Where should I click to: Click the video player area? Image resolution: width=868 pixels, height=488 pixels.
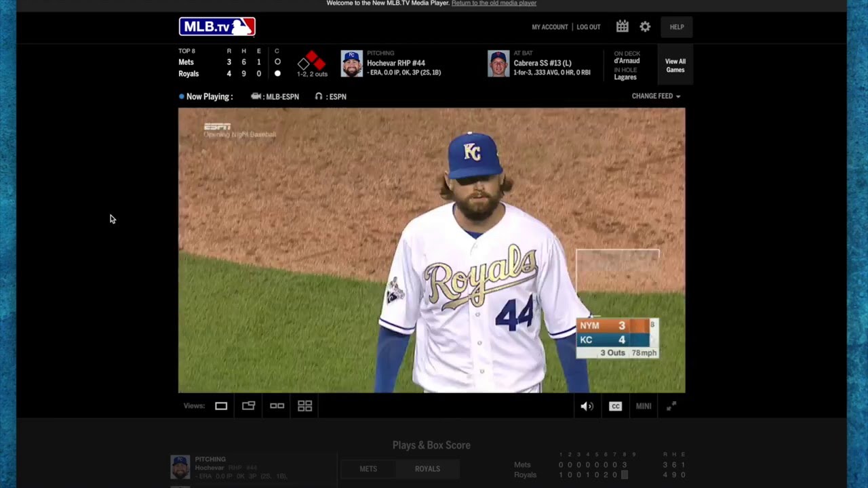[431, 250]
